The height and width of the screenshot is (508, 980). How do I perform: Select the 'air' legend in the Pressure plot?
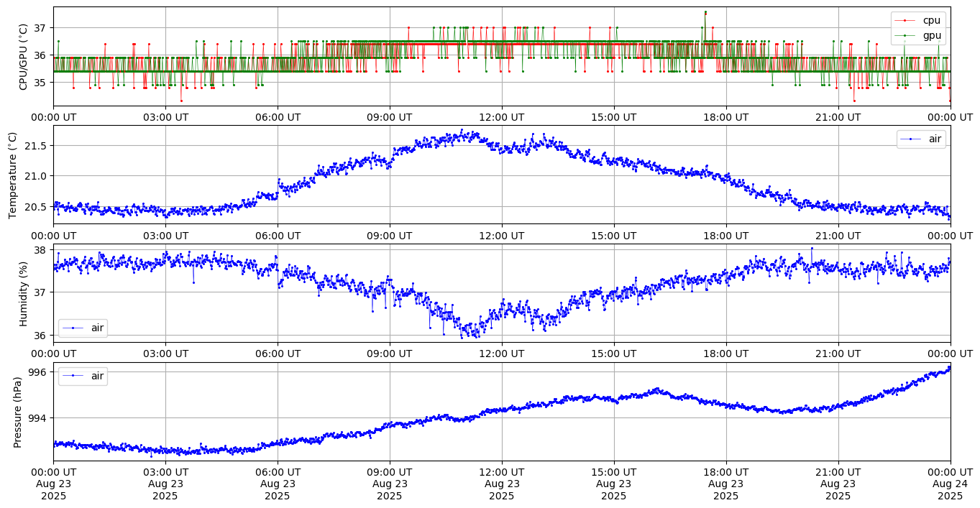pos(83,376)
